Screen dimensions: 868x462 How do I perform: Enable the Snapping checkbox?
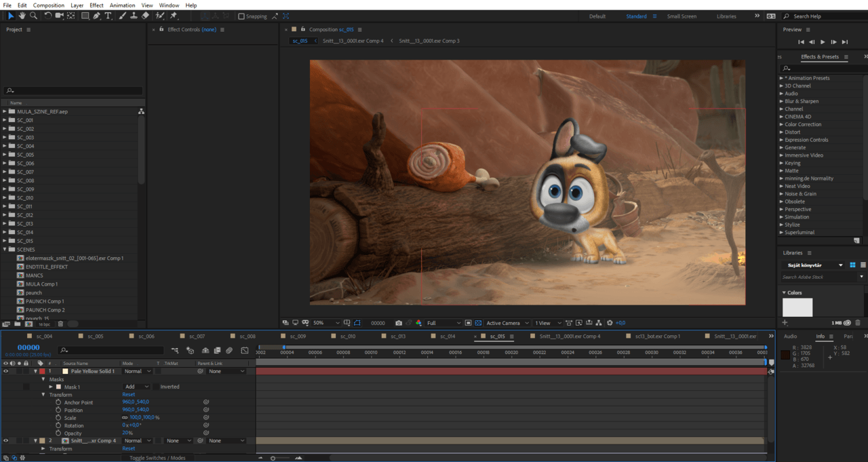[x=242, y=16]
